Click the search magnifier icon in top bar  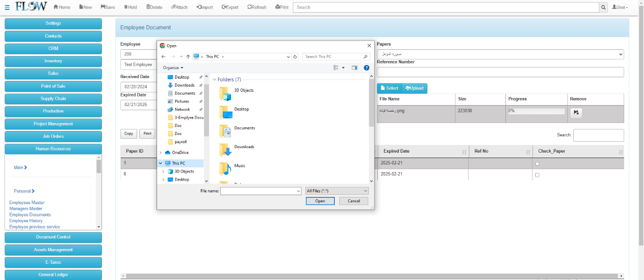click(x=603, y=7)
